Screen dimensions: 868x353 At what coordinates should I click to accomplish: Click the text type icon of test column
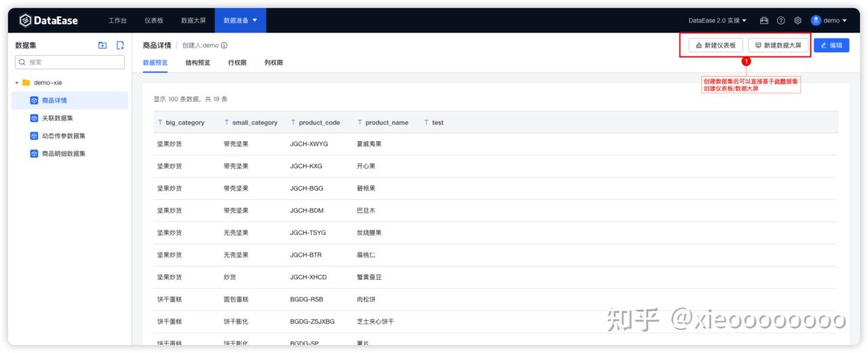[426, 123]
